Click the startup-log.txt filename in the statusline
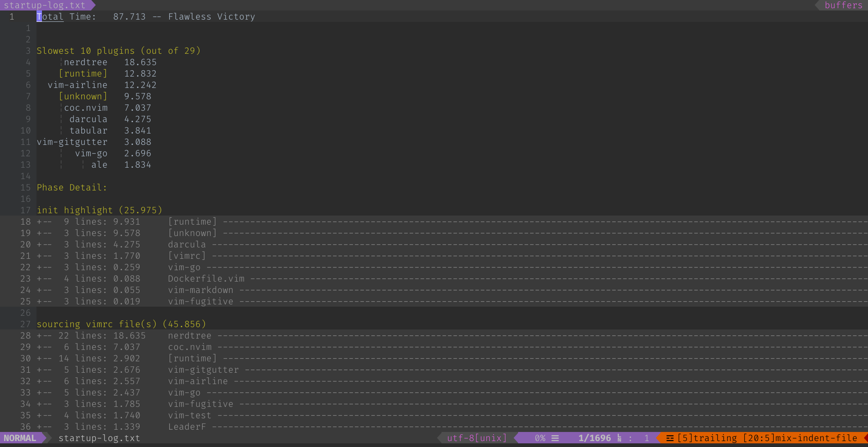 pyautogui.click(x=99, y=438)
